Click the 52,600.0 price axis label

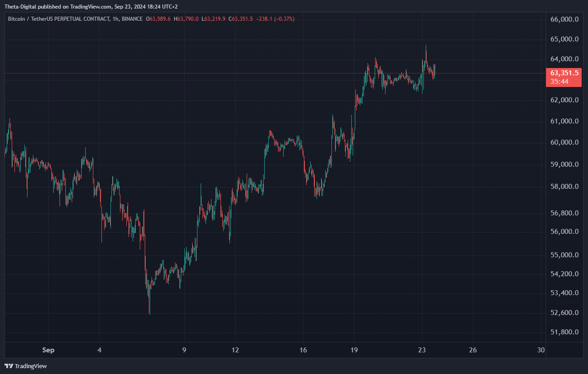tap(565, 313)
